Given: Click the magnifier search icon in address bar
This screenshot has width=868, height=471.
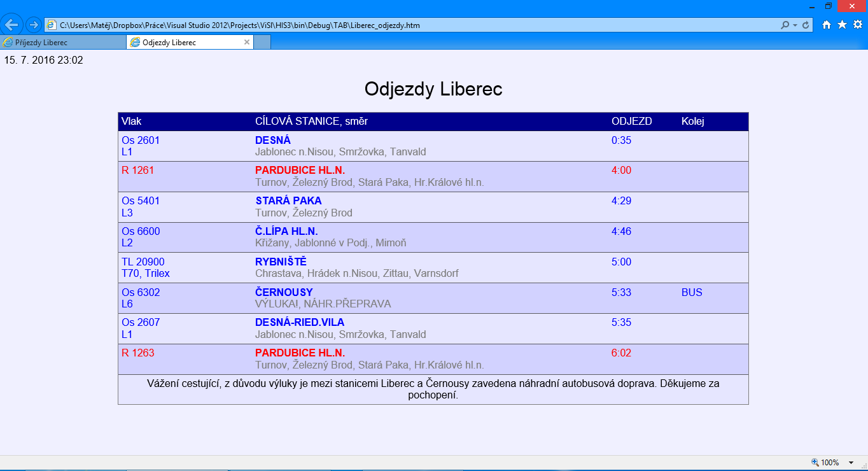Looking at the screenshot, I should (785, 25).
